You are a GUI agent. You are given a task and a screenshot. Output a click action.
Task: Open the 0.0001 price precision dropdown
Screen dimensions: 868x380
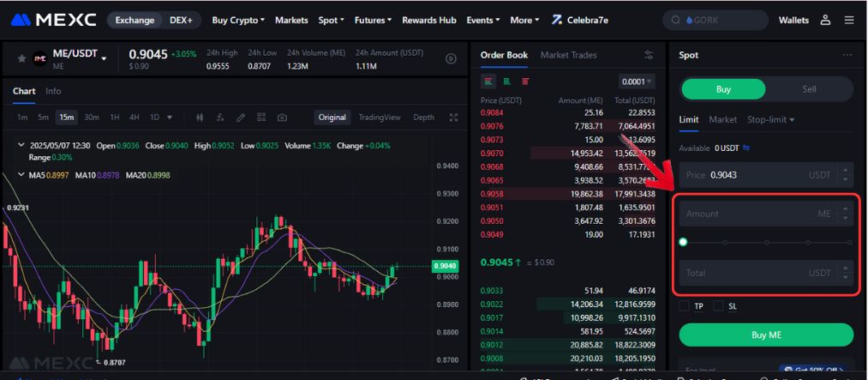tap(637, 81)
